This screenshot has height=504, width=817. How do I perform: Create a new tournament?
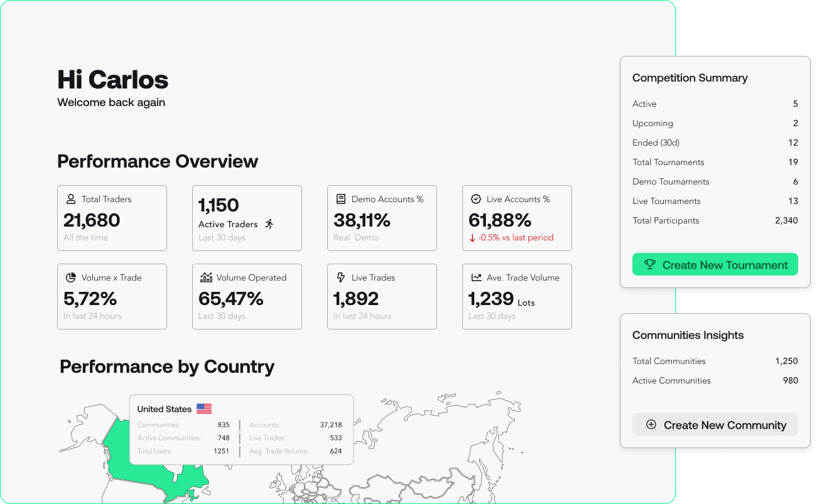click(x=715, y=264)
